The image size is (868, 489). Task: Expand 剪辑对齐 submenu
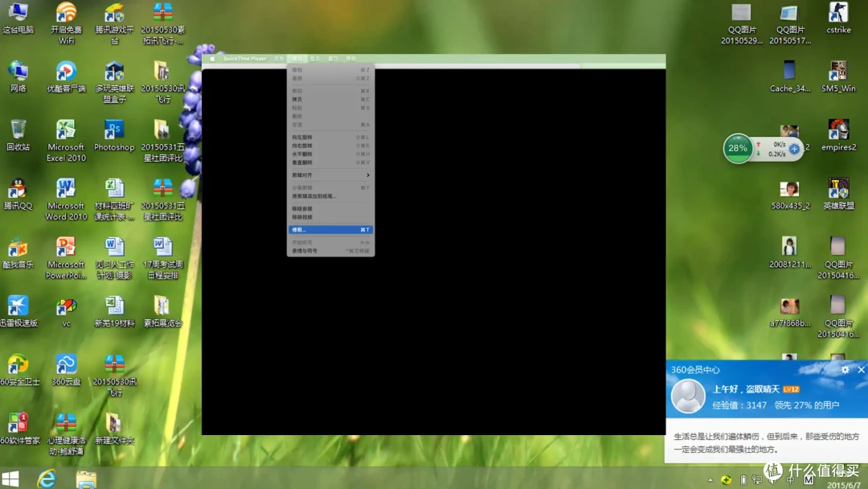point(330,175)
